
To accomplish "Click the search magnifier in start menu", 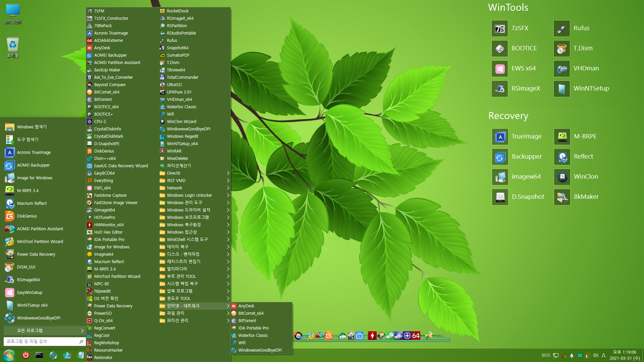I will pos(81,342).
